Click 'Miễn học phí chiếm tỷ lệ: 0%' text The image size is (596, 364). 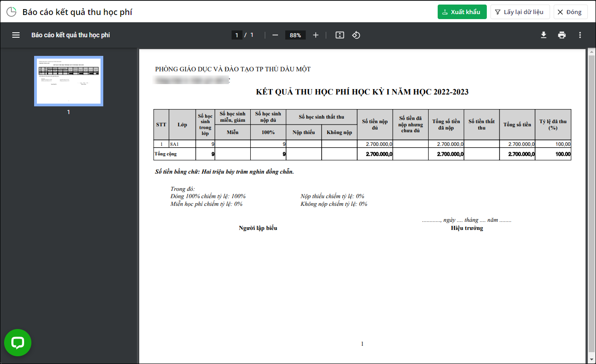pos(206,204)
